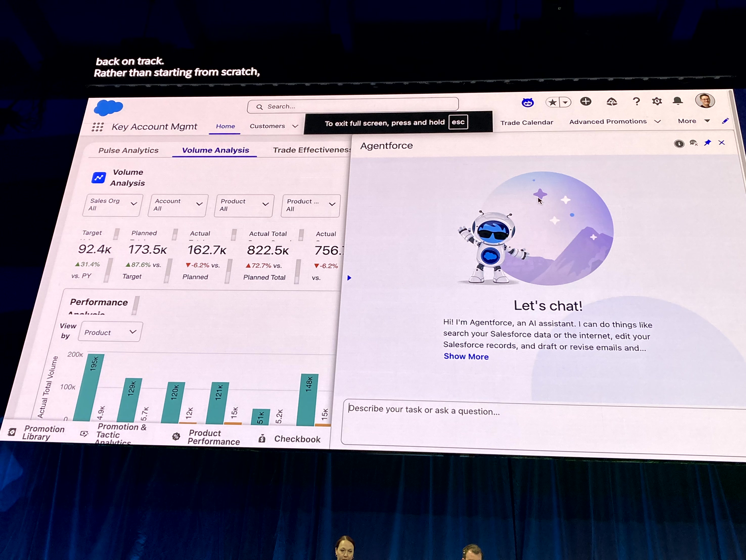Open the notifications bell

[677, 101]
